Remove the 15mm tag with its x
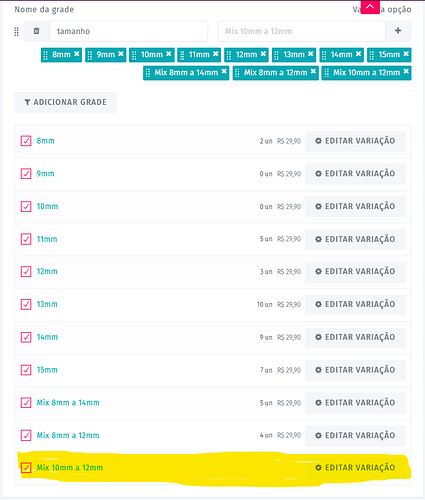This screenshot has width=425, height=500. pyautogui.click(x=406, y=54)
